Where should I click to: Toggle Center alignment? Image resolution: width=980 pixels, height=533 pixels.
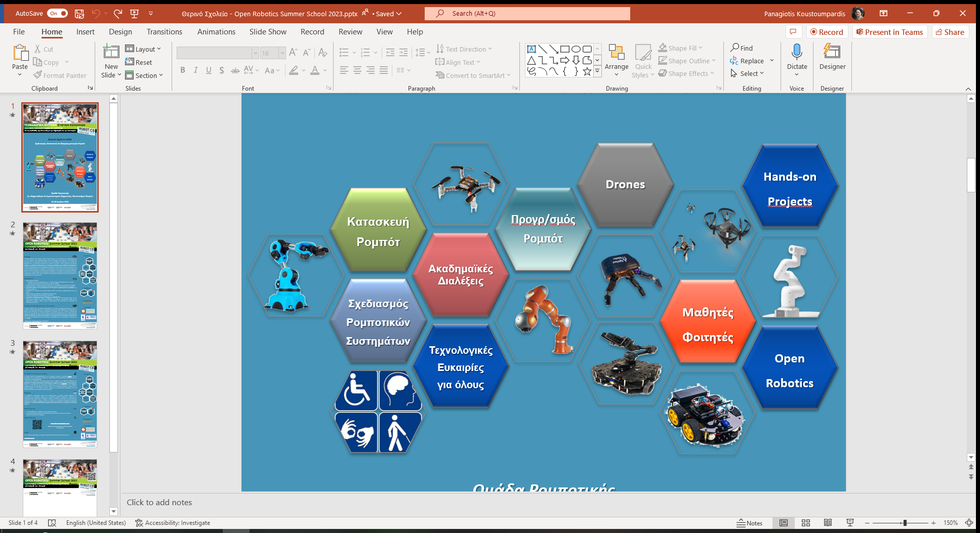pyautogui.click(x=357, y=70)
